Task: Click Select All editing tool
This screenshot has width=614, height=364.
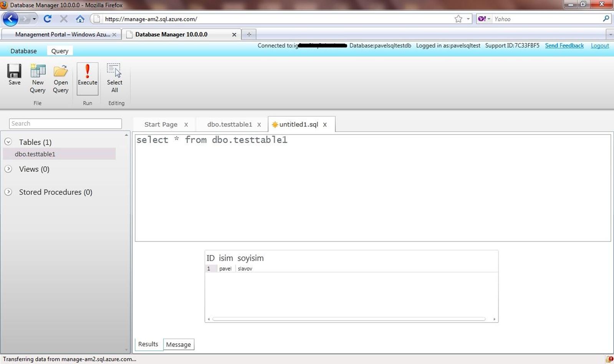Action: tap(114, 79)
